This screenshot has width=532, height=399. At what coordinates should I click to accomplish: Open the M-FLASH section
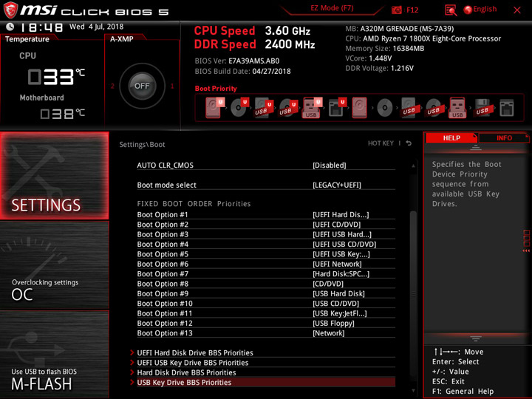coord(54,355)
